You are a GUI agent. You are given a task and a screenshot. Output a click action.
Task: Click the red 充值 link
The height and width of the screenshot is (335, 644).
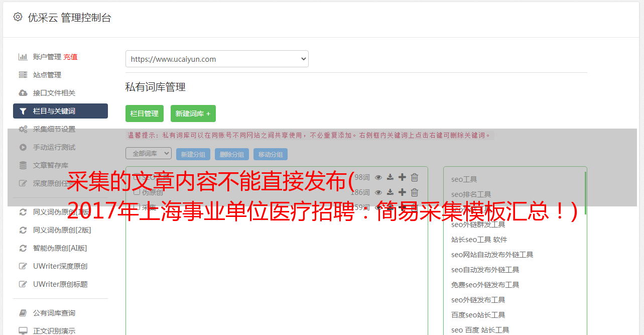[x=70, y=57]
